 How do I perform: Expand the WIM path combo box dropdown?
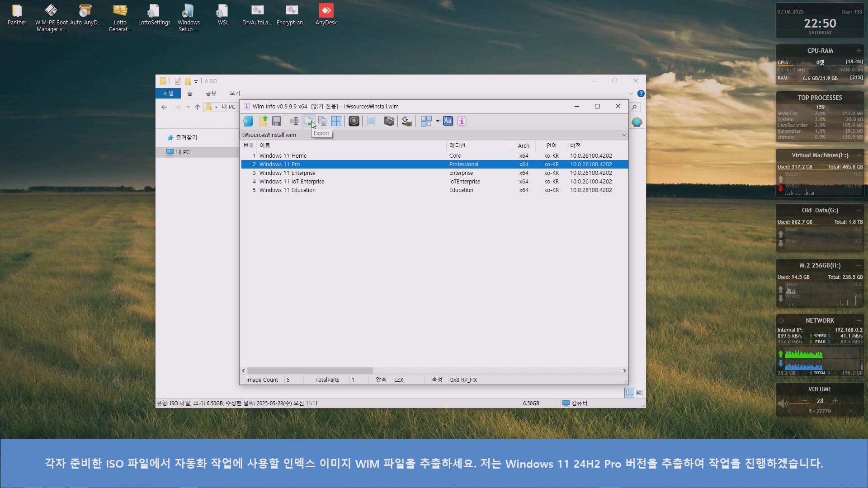point(624,135)
